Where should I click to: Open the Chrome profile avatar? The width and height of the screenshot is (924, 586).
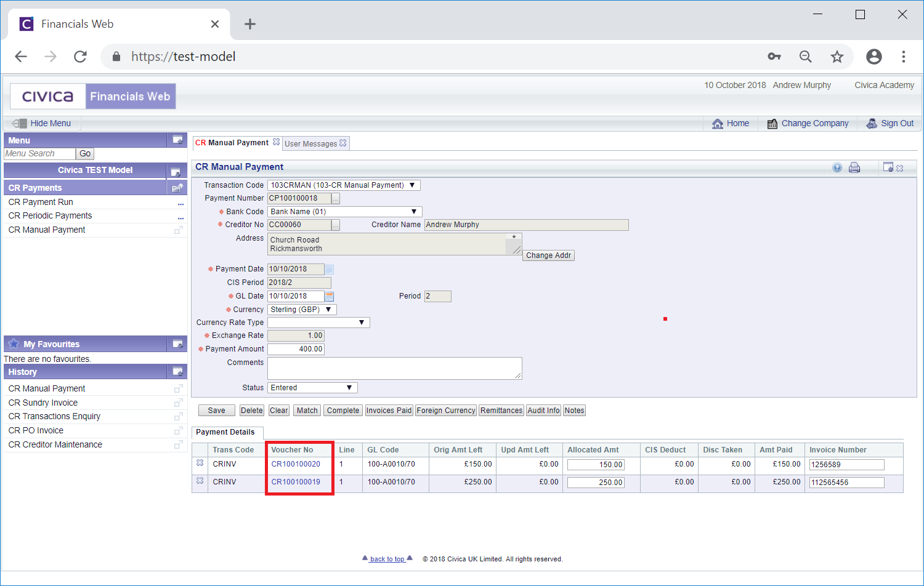873,57
